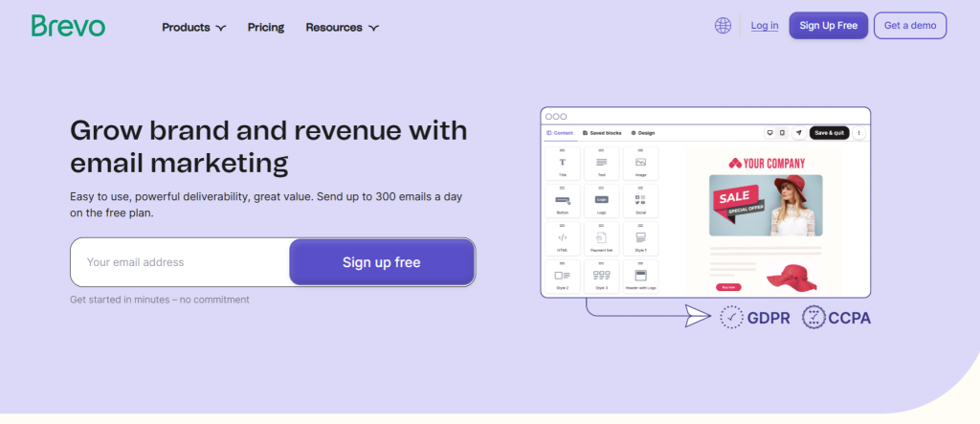Expand the Resources dropdown menu
The height and width of the screenshot is (424, 980).
[x=342, y=27]
